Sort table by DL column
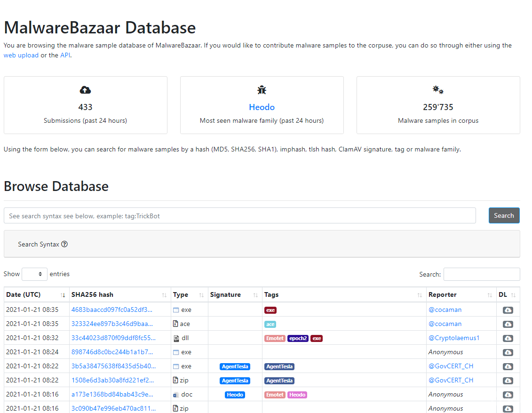The image size is (532, 413). (508, 294)
